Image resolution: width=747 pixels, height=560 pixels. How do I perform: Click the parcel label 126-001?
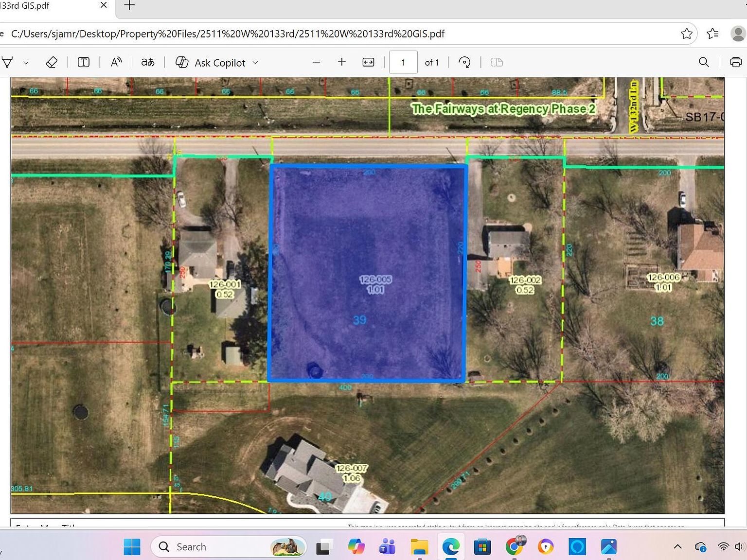tap(225, 284)
